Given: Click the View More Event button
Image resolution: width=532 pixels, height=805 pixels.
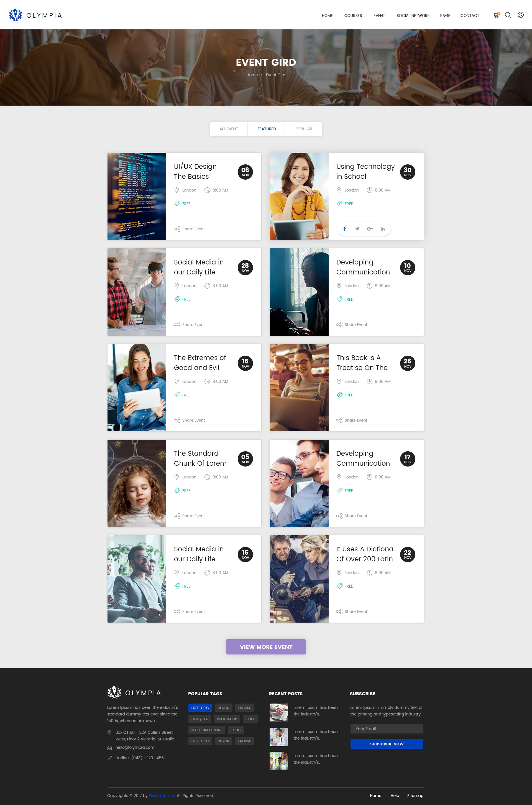Looking at the screenshot, I should [266, 647].
